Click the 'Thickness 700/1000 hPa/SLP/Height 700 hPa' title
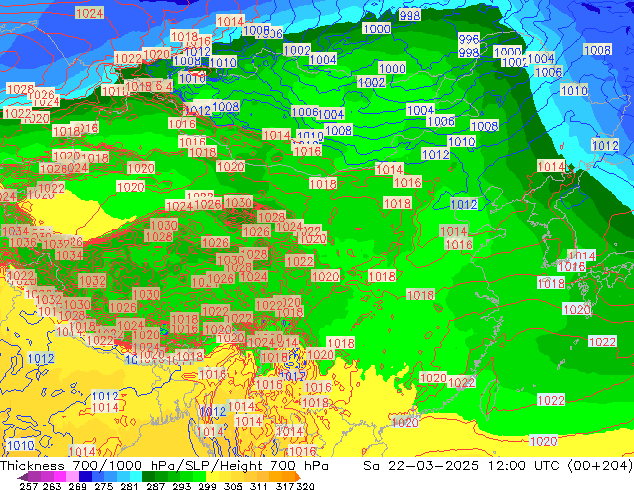Image resolution: width=634 pixels, height=490 pixels. [164, 466]
